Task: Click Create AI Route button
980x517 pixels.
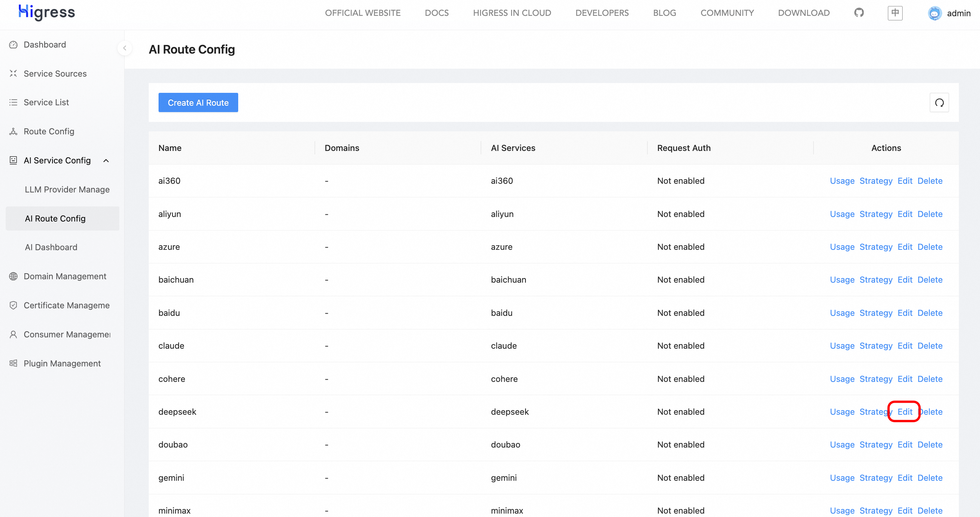Action: 198,103
